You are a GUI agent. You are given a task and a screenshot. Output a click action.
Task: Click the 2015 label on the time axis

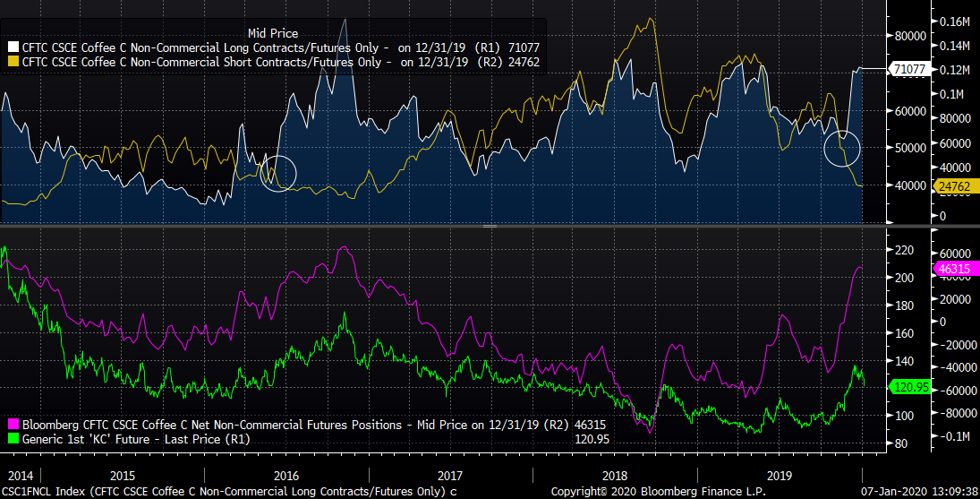[x=122, y=476]
